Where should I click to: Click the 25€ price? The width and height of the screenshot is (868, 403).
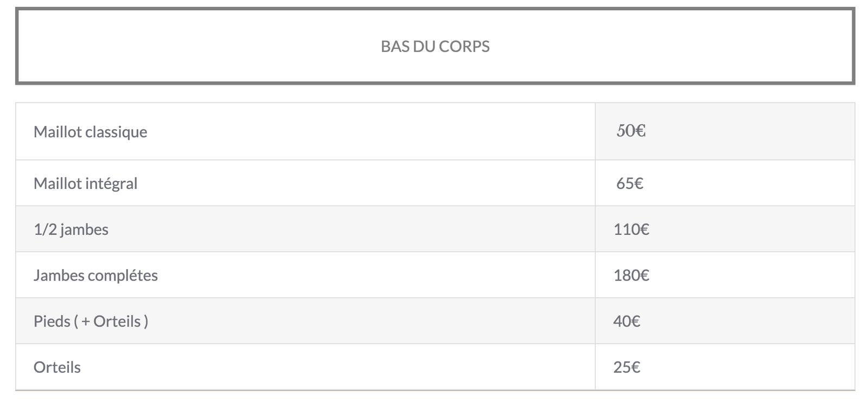tap(627, 367)
